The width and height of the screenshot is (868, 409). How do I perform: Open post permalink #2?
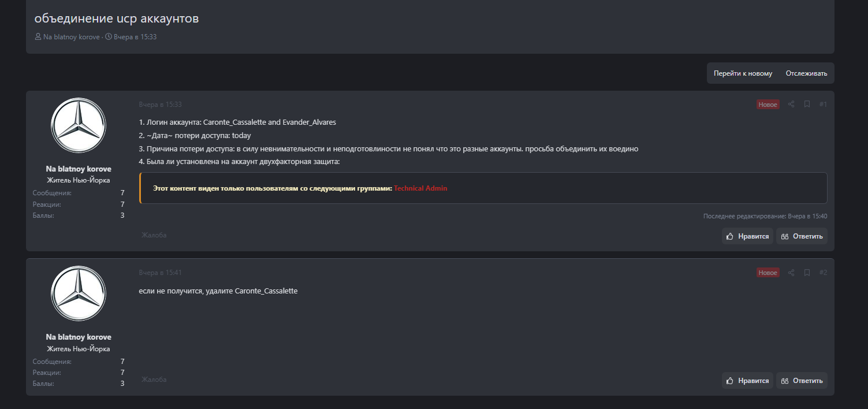[823, 273]
